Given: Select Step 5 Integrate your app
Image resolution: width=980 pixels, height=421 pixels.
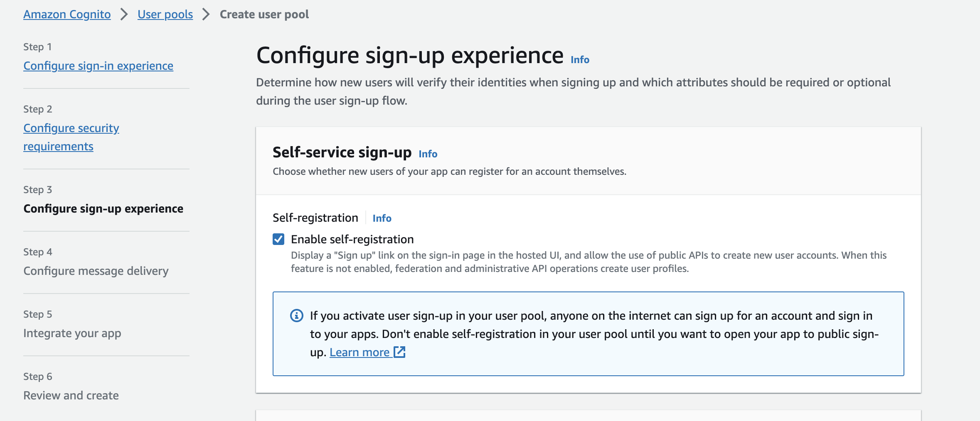Looking at the screenshot, I should [x=72, y=333].
